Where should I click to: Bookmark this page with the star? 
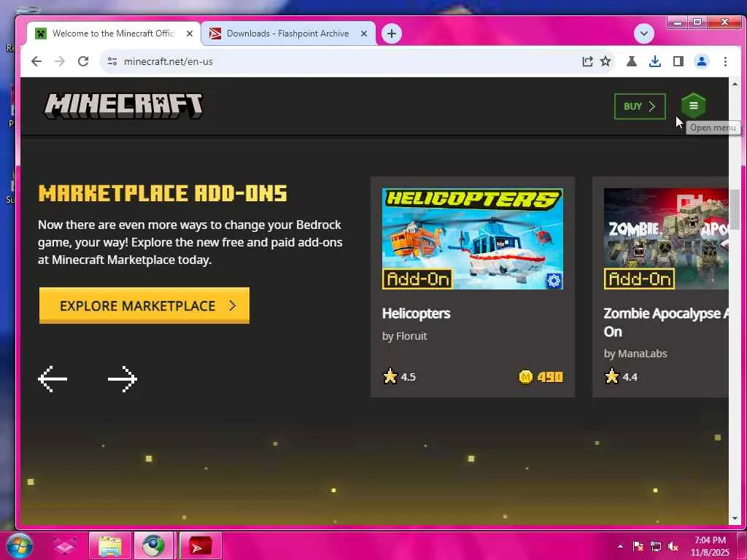click(605, 61)
